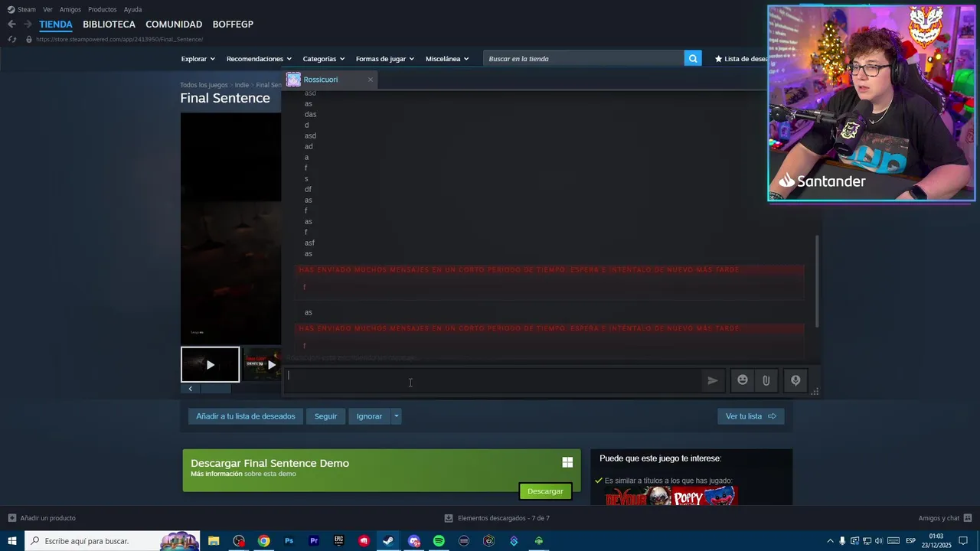Expand the Ignorar options arrow
The height and width of the screenshot is (551, 980).
click(x=396, y=416)
